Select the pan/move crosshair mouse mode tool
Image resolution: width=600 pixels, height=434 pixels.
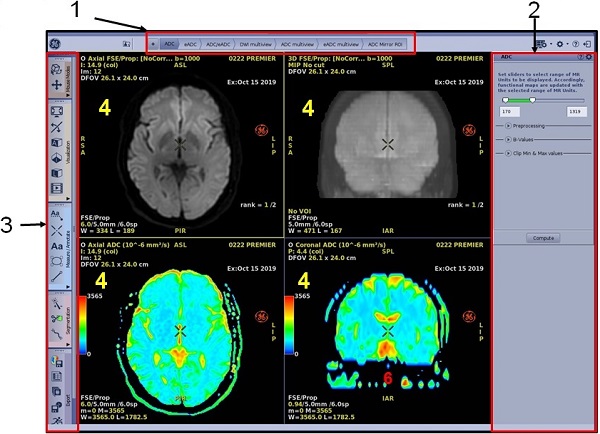pos(55,86)
